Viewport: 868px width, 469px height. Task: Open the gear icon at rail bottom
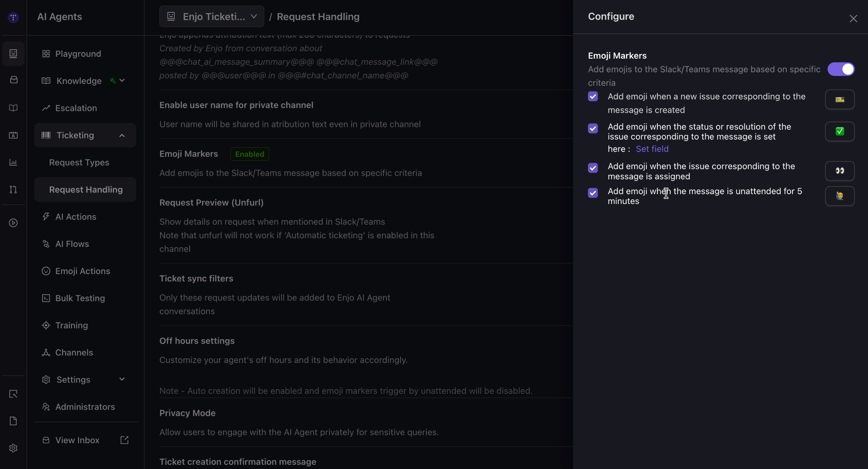pos(13,448)
